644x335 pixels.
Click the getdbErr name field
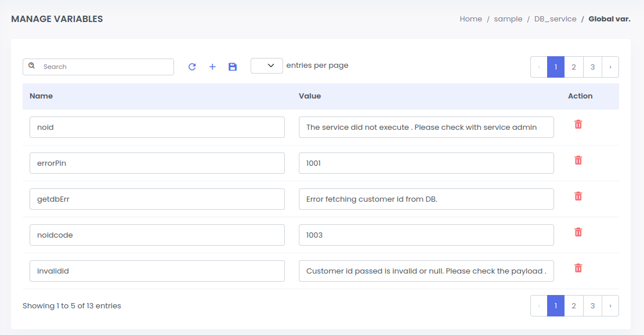coord(157,199)
